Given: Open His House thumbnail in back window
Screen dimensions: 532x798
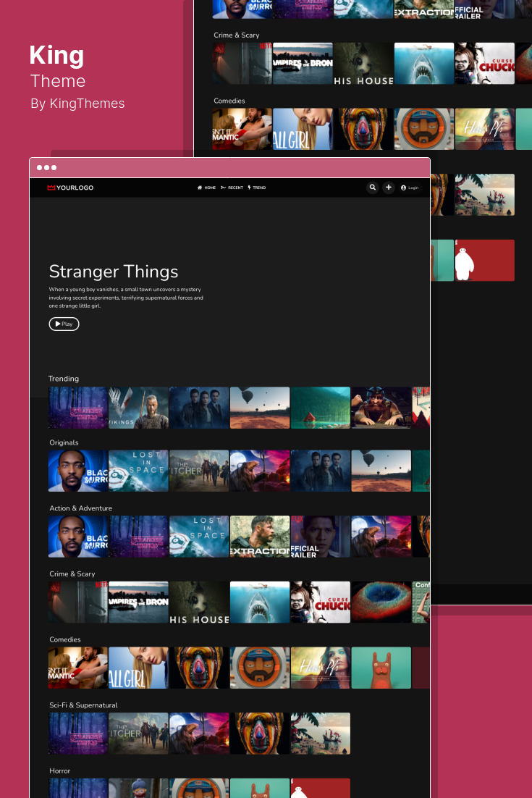Looking at the screenshot, I should pos(363,64).
